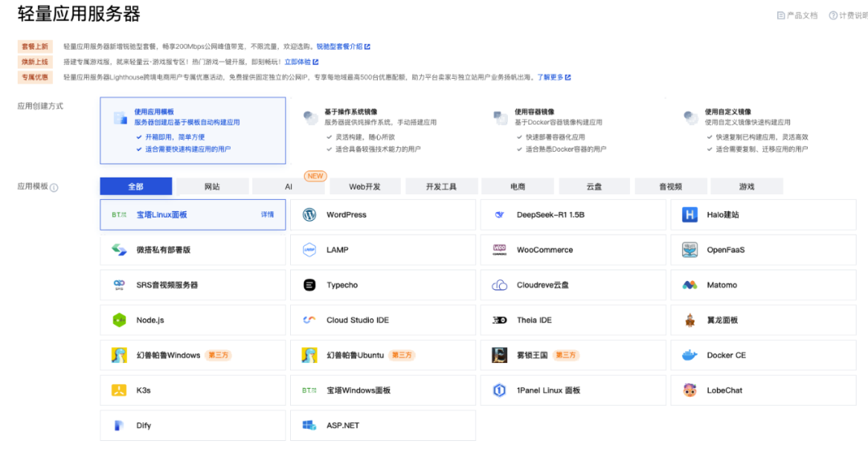Click the ASP.NET Windows logo icon
Image resolution: width=868 pixels, height=449 pixels.
point(309,426)
